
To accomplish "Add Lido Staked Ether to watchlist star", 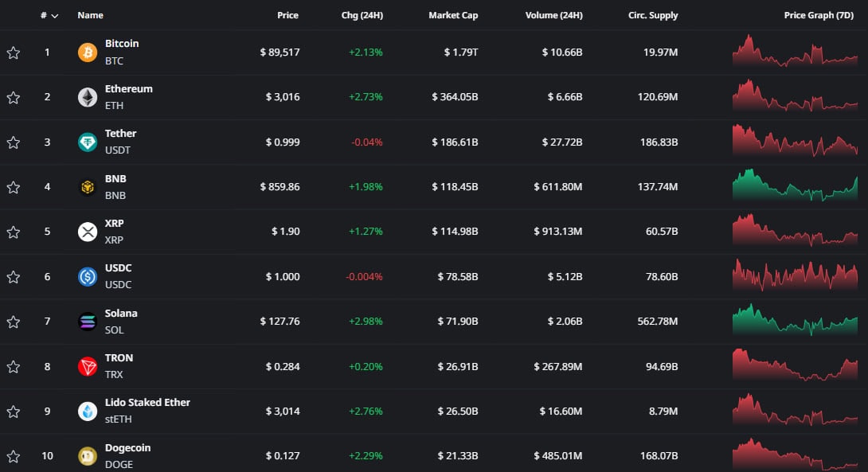I will 14,412.
